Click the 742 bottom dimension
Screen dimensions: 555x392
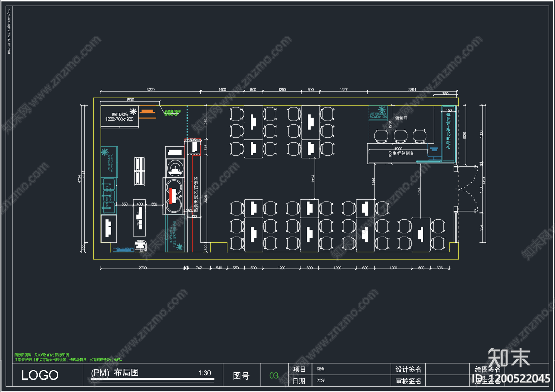pos(199,268)
